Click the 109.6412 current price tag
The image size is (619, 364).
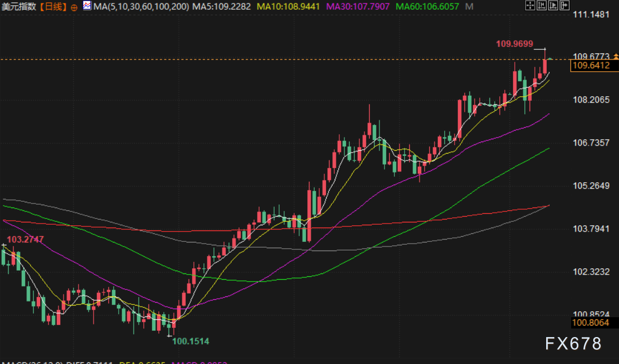590,66
